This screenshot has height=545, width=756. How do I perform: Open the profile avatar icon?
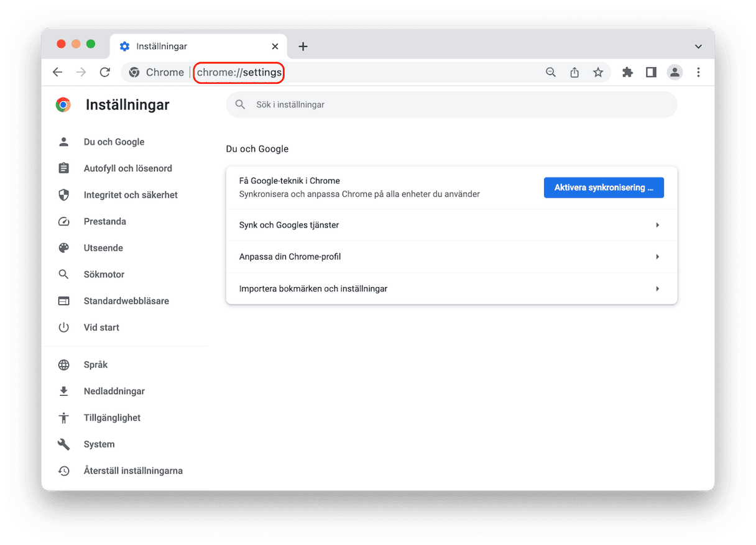(675, 72)
